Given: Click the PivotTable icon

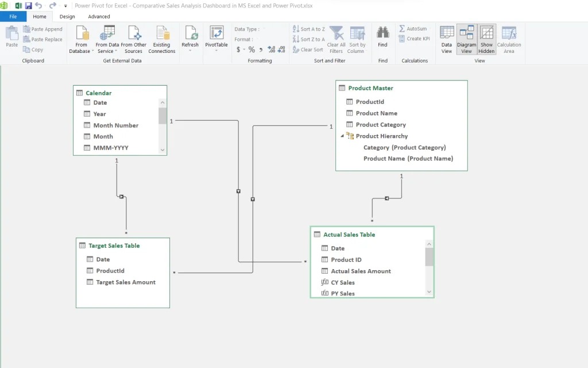Looking at the screenshot, I should pyautogui.click(x=216, y=33).
